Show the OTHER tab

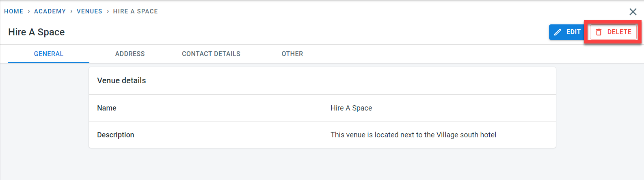[x=292, y=54]
